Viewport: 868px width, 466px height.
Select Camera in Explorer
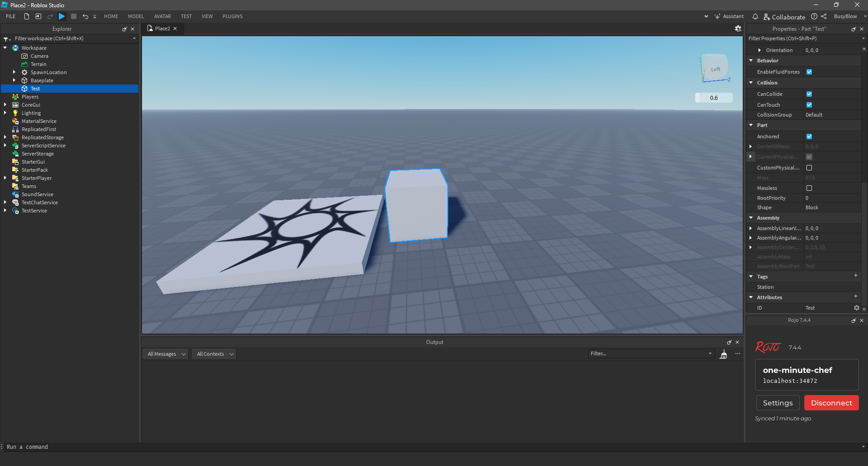(x=39, y=56)
